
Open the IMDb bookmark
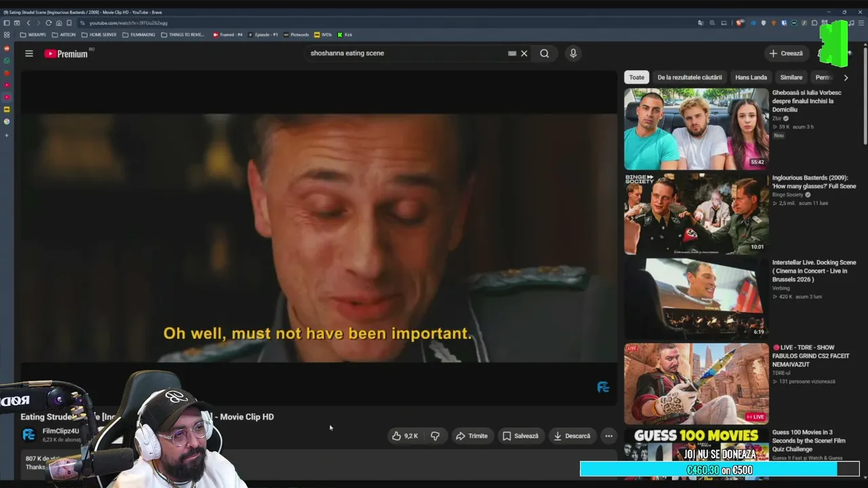tap(323, 35)
